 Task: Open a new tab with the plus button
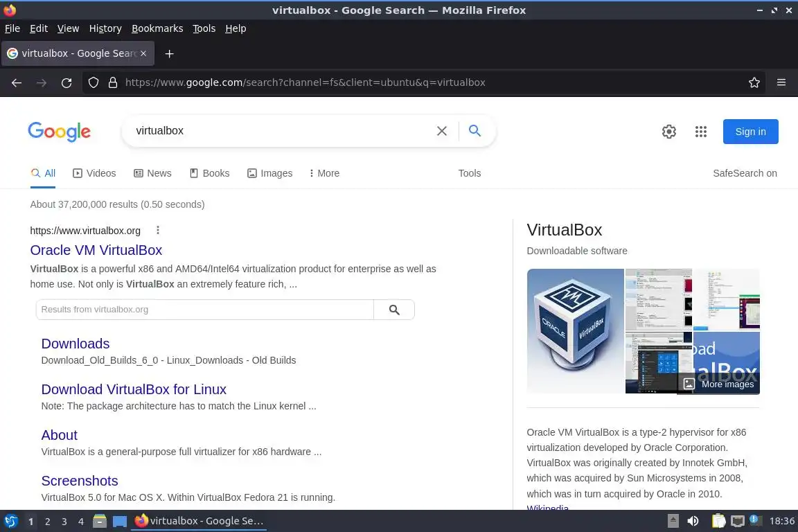(170, 54)
